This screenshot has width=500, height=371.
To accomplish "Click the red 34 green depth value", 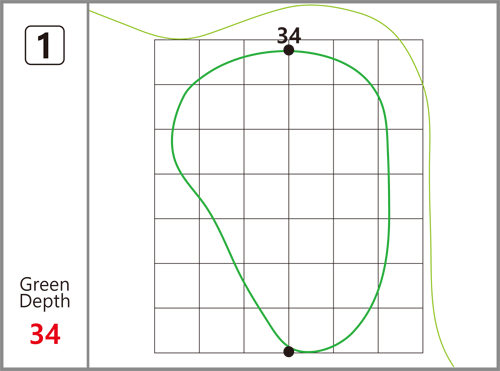I will [x=45, y=334].
